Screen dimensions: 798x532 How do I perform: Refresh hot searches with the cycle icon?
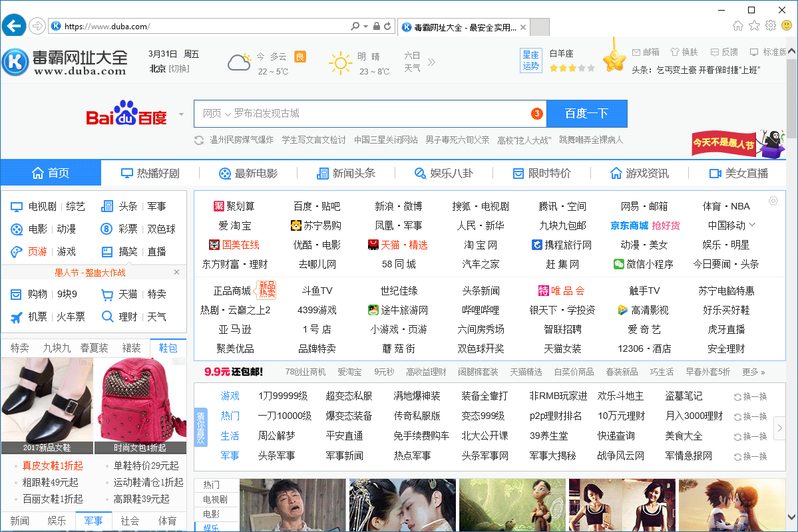pos(199,140)
